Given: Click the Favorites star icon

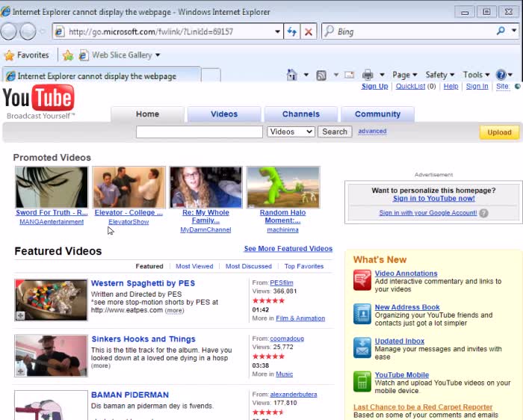Looking at the screenshot, I should pos(9,55).
